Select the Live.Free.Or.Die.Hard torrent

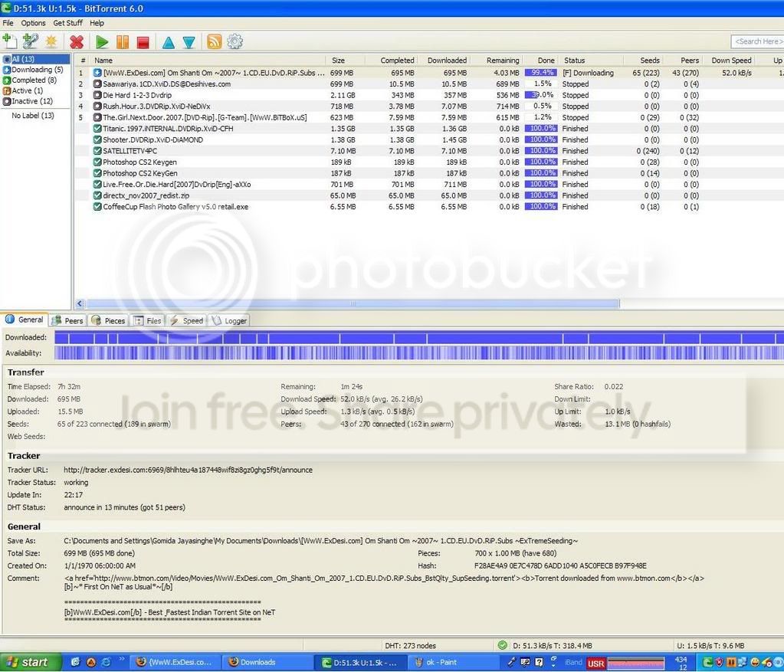point(429,185)
